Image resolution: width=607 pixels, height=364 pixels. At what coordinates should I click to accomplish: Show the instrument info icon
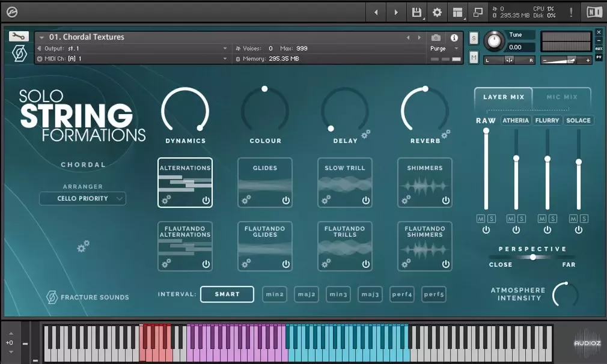[x=454, y=37]
